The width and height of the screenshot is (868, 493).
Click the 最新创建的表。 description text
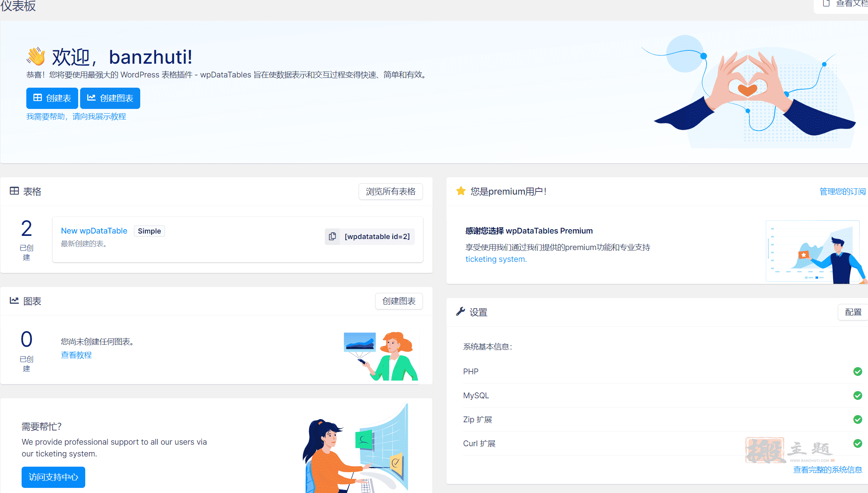pos(84,244)
